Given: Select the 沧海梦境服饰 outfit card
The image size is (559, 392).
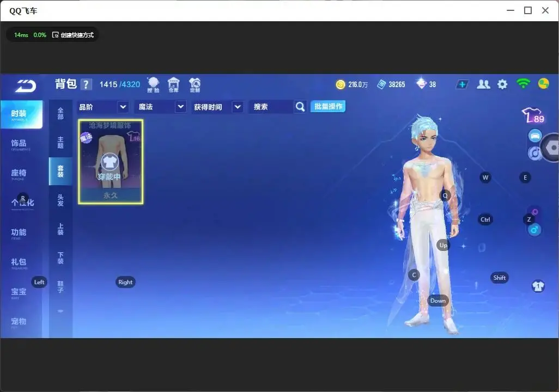Looking at the screenshot, I should point(111,162).
